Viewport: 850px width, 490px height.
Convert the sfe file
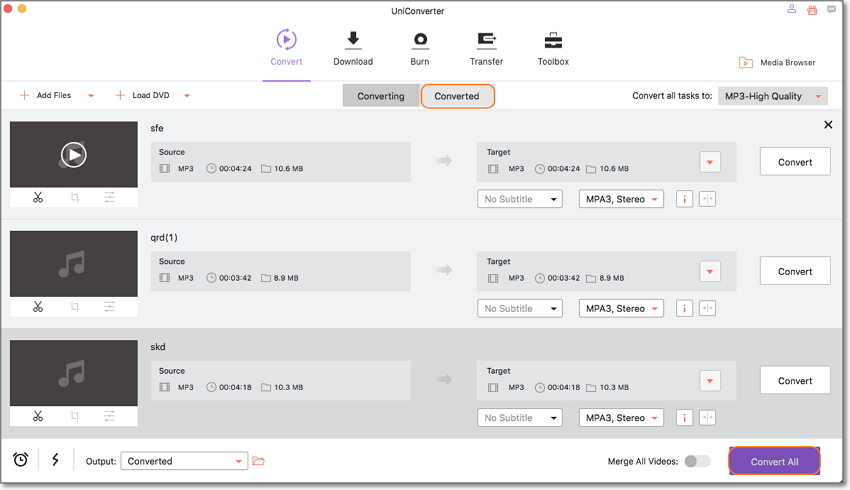[x=795, y=162]
